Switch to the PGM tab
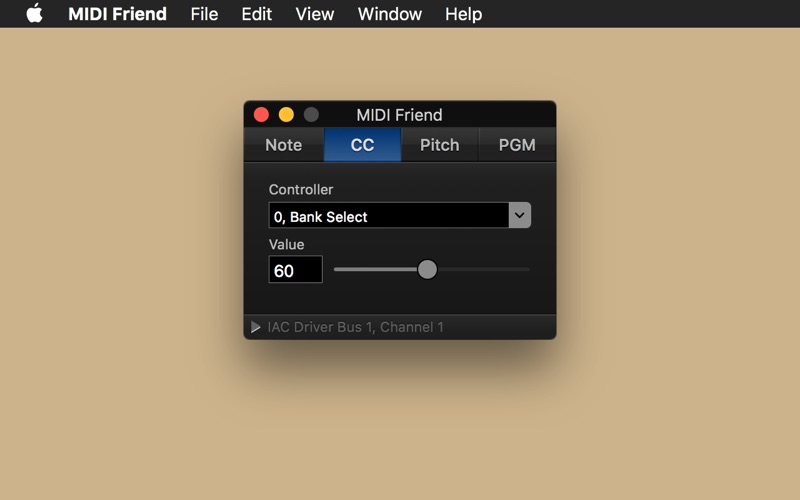Viewport: 800px width, 500px height. click(x=517, y=145)
